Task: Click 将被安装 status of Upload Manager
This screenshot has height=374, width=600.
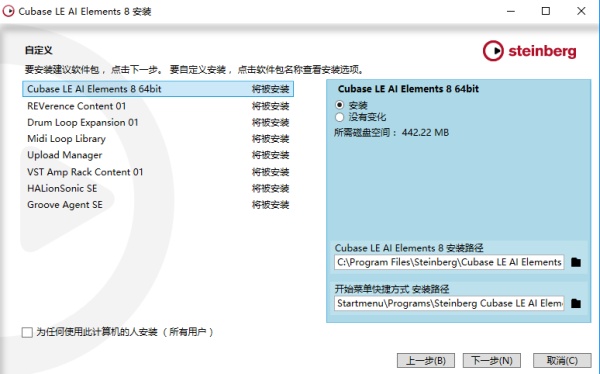Action: coord(271,155)
